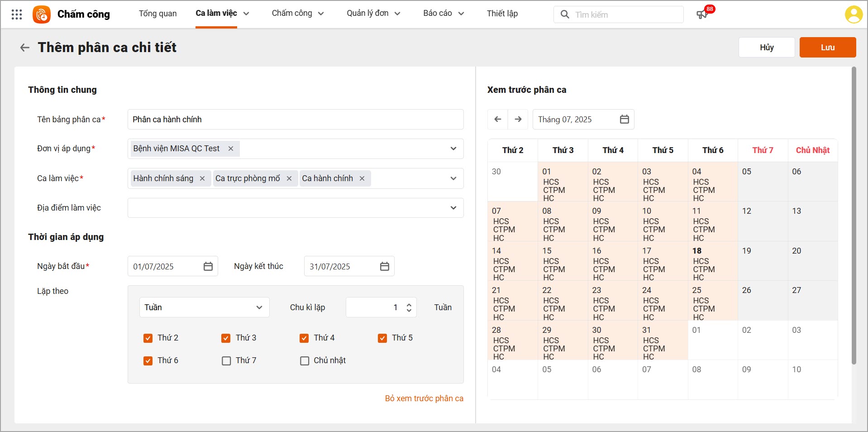Open the Báo cáo menu
The image size is (868, 432).
[x=443, y=14]
